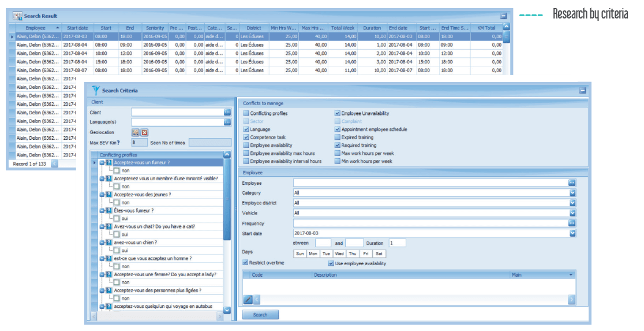Check 'non' under 'Acceptez-vous un fumeur ?'
The height and width of the screenshot is (331, 644).
click(117, 170)
